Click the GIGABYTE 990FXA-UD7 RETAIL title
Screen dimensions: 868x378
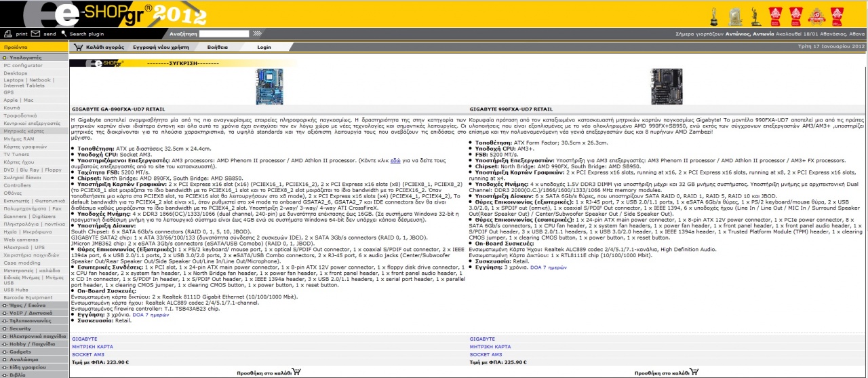(x=511, y=109)
